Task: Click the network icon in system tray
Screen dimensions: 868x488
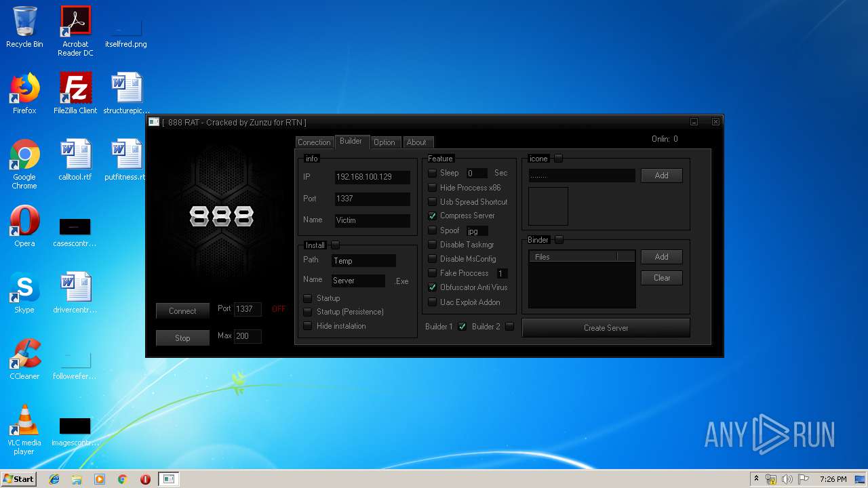Action: (771, 479)
